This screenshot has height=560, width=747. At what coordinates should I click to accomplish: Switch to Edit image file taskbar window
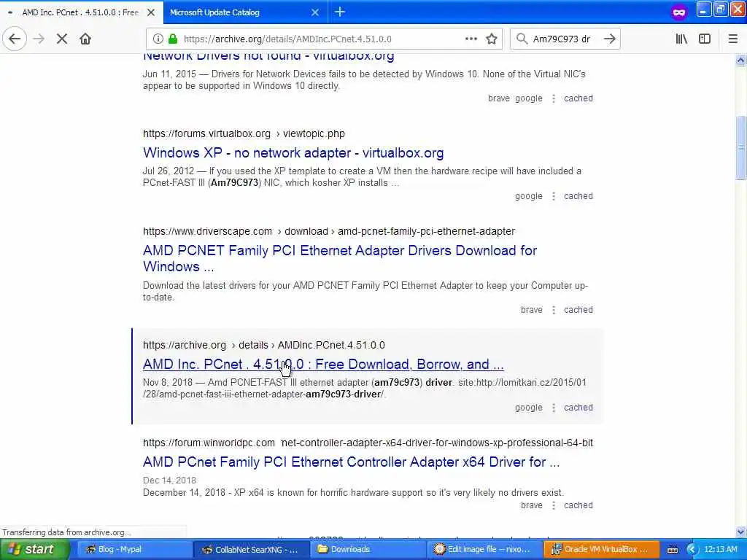(x=484, y=549)
